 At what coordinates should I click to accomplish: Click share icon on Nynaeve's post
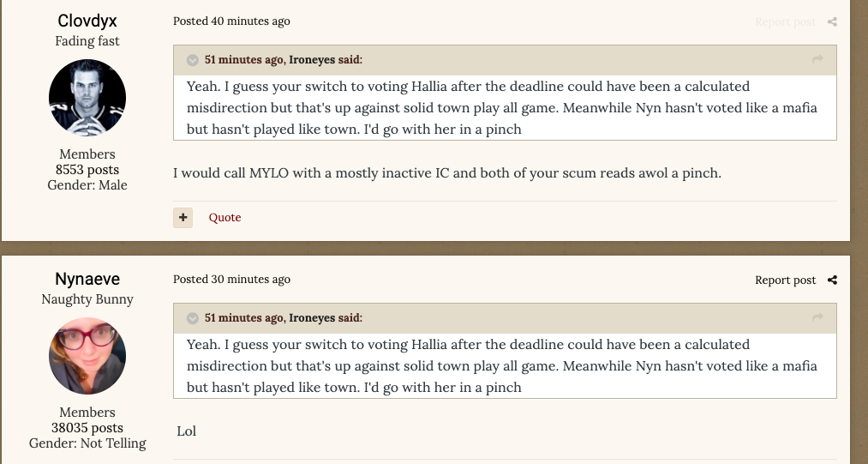coord(832,280)
